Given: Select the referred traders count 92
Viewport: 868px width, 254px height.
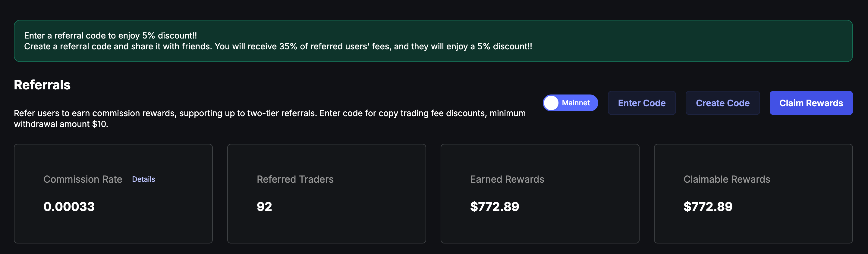Looking at the screenshot, I should click(x=264, y=206).
